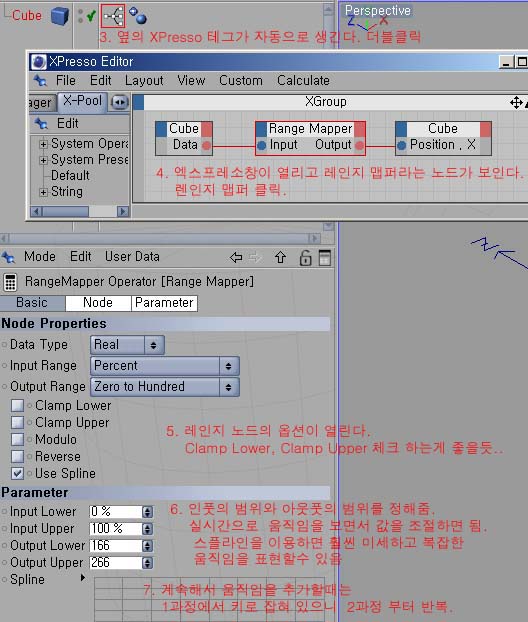Select the Range Mapper node
The image size is (528, 622).
coord(310,138)
